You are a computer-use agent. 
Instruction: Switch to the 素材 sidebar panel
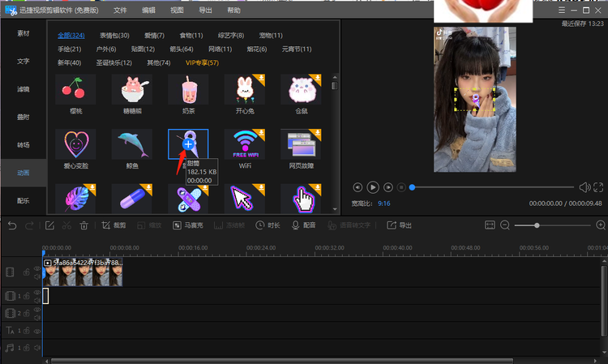click(24, 34)
